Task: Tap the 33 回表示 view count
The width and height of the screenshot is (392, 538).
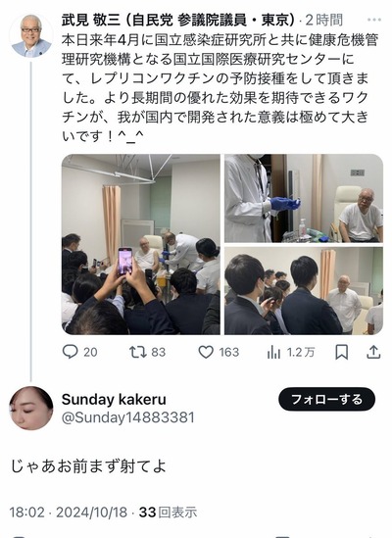Action: 168,513
